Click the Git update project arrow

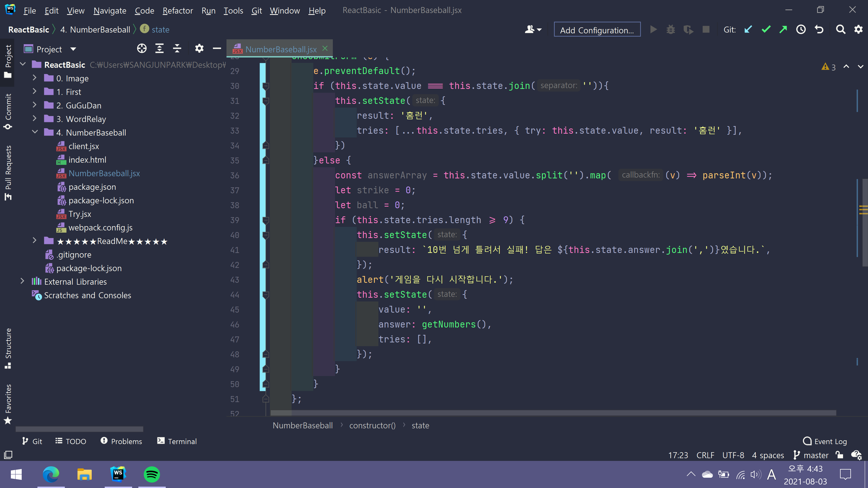coord(748,30)
